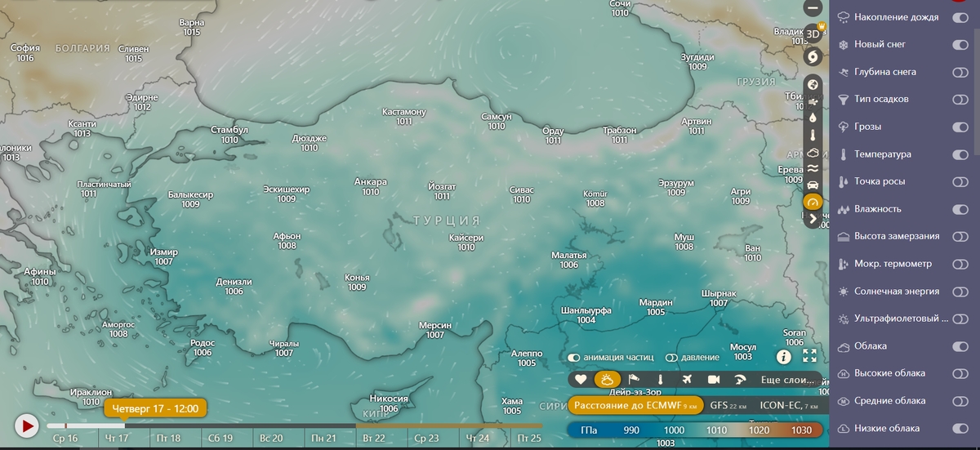Enable 'Средние облака' layer switch
980x450 pixels.
[x=960, y=401]
